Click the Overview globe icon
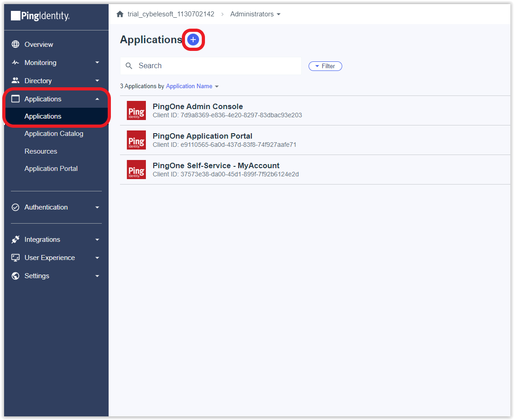 (15, 44)
